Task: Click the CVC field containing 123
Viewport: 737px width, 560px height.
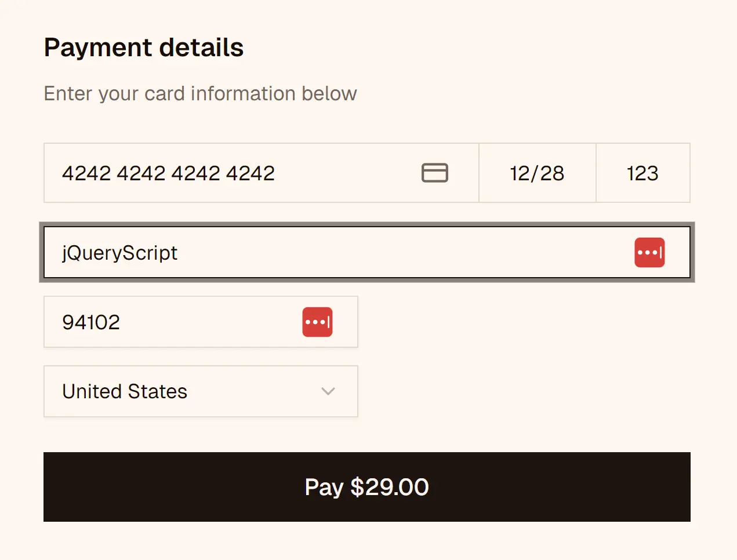Action: (642, 173)
